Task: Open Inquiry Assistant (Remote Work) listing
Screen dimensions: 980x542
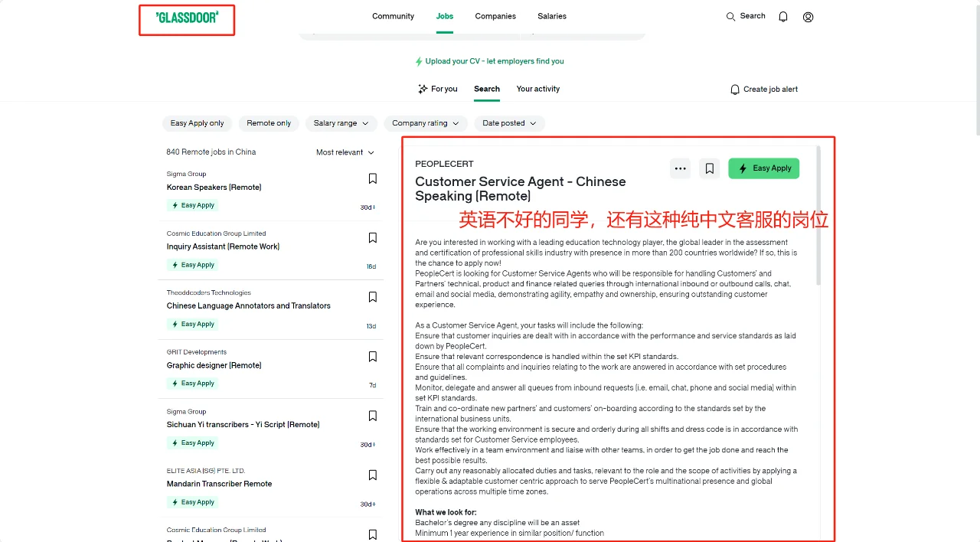Action: click(x=223, y=247)
